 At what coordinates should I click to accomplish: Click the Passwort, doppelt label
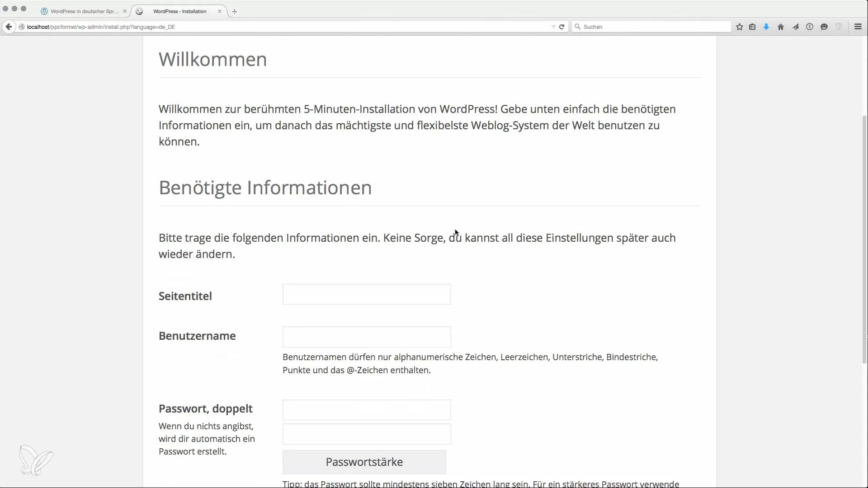pyautogui.click(x=206, y=408)
